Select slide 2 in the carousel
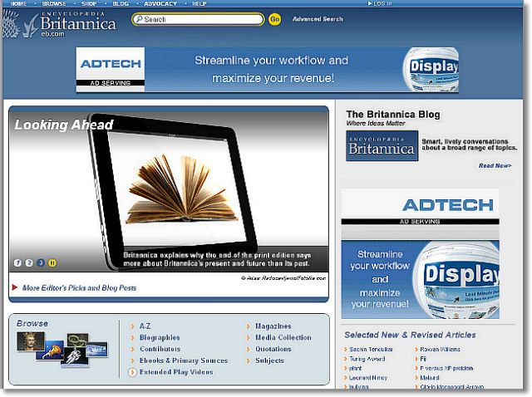This screenshot has width=532, height=397. (29, 262)
